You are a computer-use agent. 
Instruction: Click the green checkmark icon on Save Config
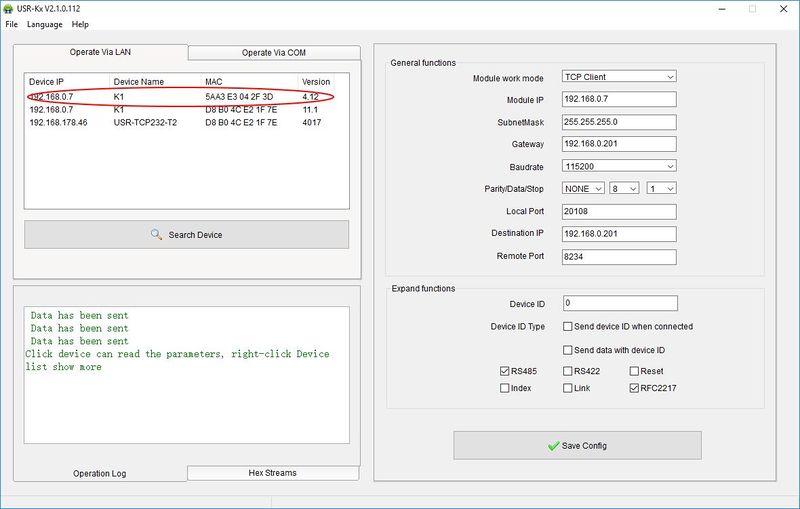tap(554, 446)
